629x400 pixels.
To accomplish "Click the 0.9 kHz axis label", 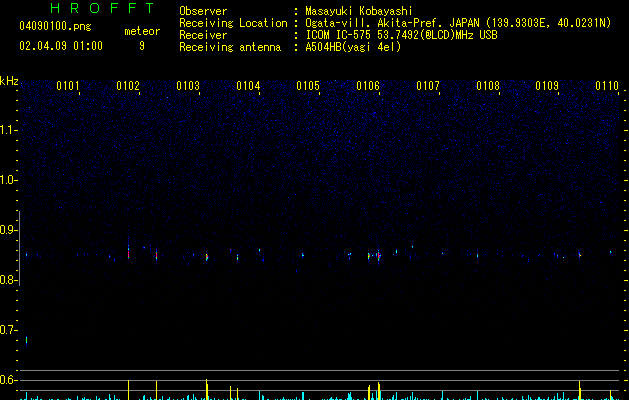I will click(x=8, y=230).
